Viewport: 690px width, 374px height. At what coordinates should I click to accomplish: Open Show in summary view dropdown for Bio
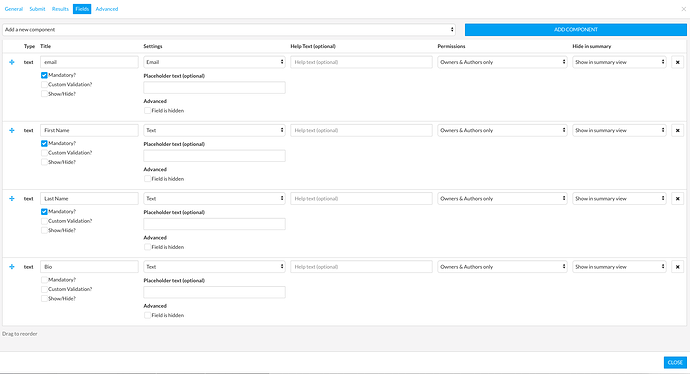(619, 267)
